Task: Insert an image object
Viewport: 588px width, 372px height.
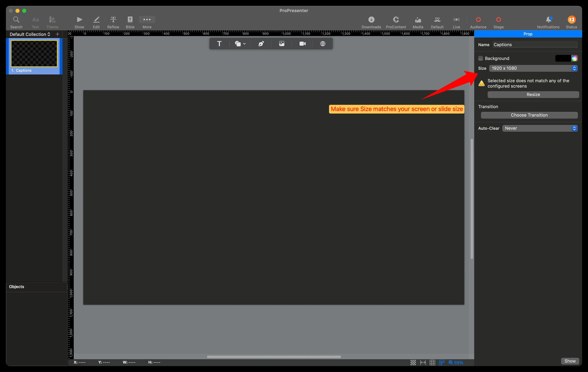Action: 282,44
